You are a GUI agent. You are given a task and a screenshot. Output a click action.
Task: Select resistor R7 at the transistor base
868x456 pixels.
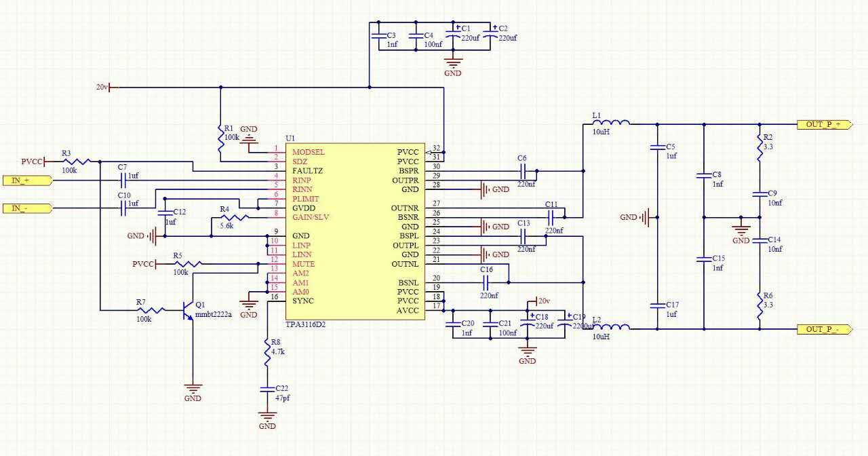151,310
